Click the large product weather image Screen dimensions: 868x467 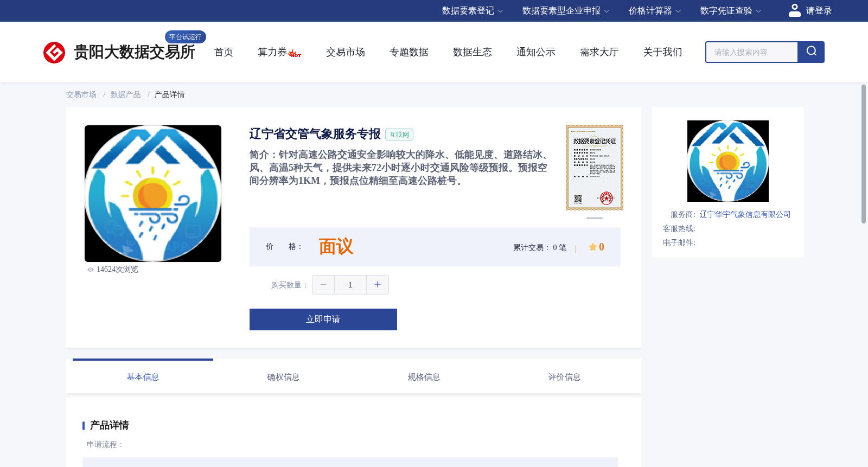coord(153,194)
